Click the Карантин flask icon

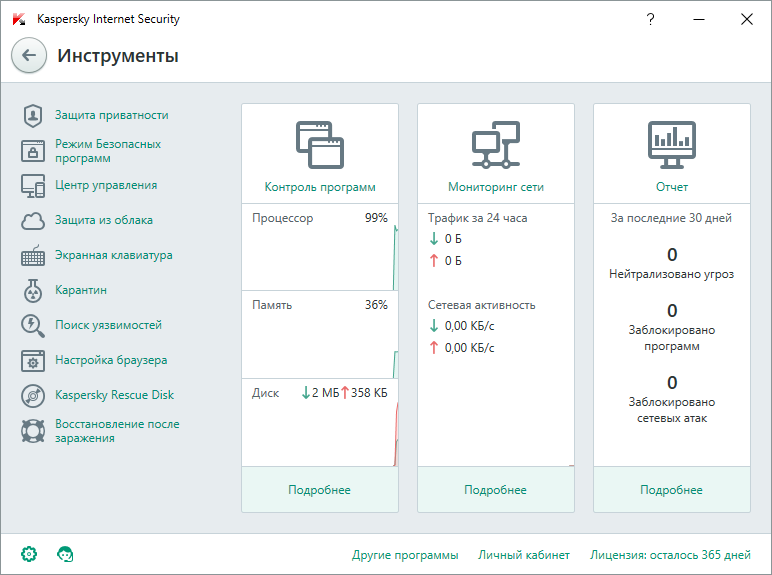click(33, 290)
